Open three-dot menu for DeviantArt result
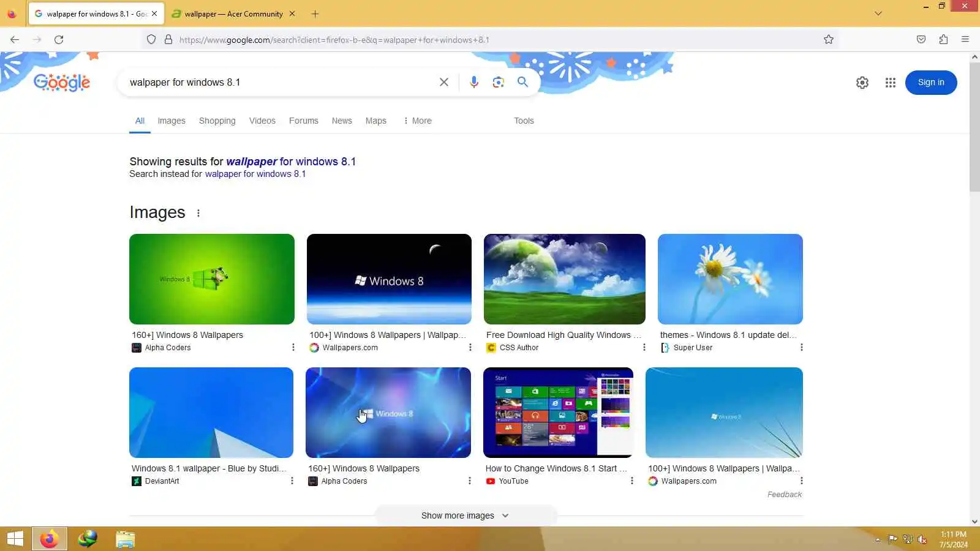This screenshot has width=980, height=551. [x=292, y=481]
